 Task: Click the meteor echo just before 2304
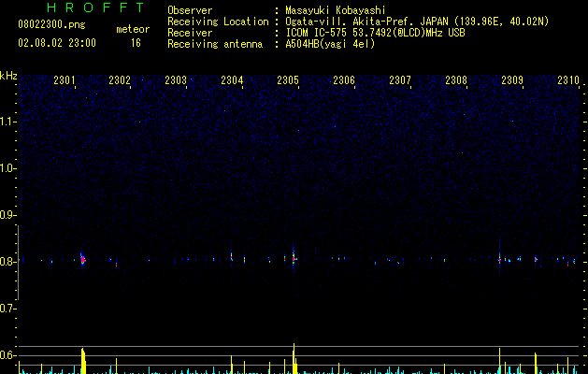[232, 256]
